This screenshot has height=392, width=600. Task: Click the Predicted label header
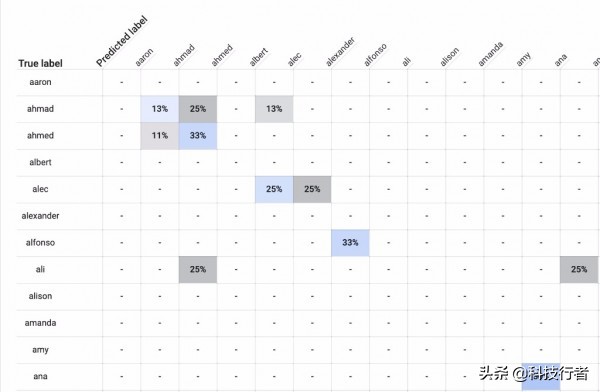[122, 41]
